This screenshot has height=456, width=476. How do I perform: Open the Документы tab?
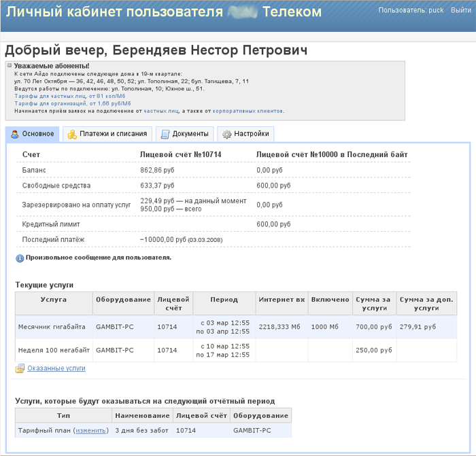point(190,135)
